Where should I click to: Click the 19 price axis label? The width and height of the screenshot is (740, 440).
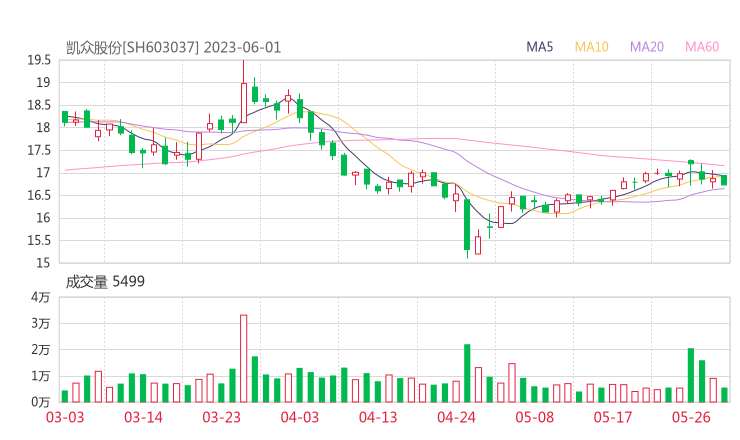(43, 83)
